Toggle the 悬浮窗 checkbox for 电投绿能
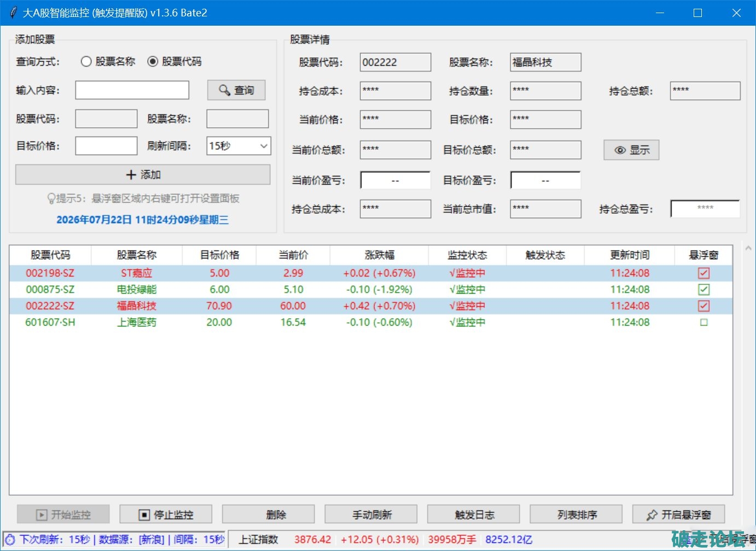The image size is (756, 551). point(704,290)
